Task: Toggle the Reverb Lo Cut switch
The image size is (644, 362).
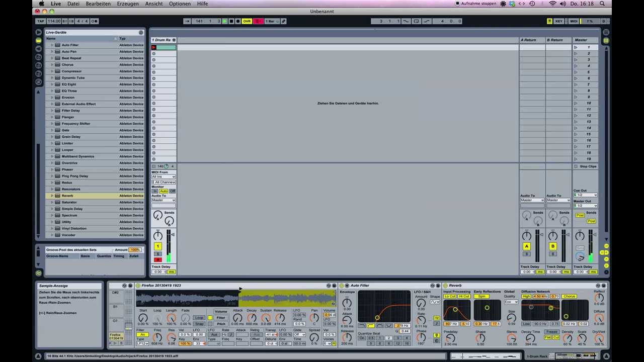Action: 450,296
